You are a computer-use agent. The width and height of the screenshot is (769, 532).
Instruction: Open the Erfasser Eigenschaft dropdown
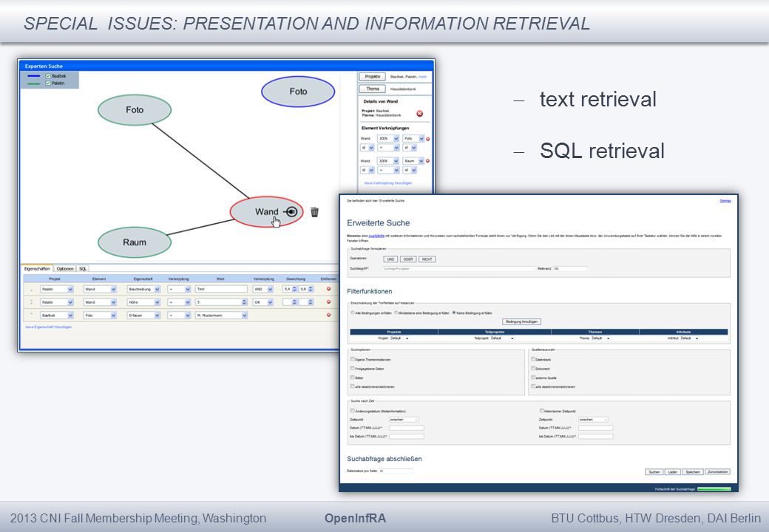(x=143, y=316)
